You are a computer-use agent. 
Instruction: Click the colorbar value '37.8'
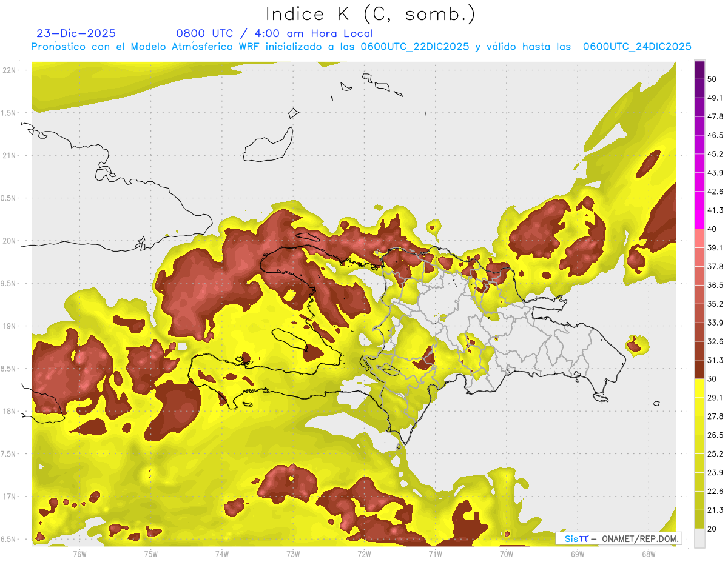point(715,266)
